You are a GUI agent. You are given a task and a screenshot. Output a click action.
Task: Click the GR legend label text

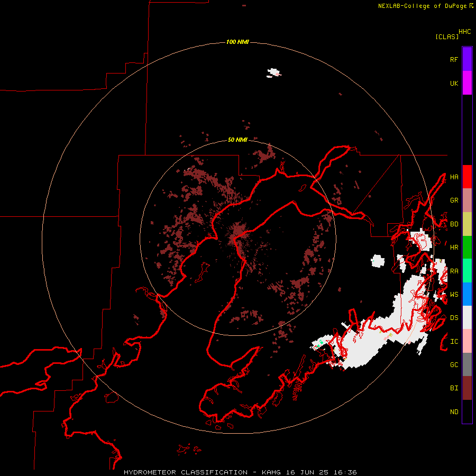click(x=454, y=200)
